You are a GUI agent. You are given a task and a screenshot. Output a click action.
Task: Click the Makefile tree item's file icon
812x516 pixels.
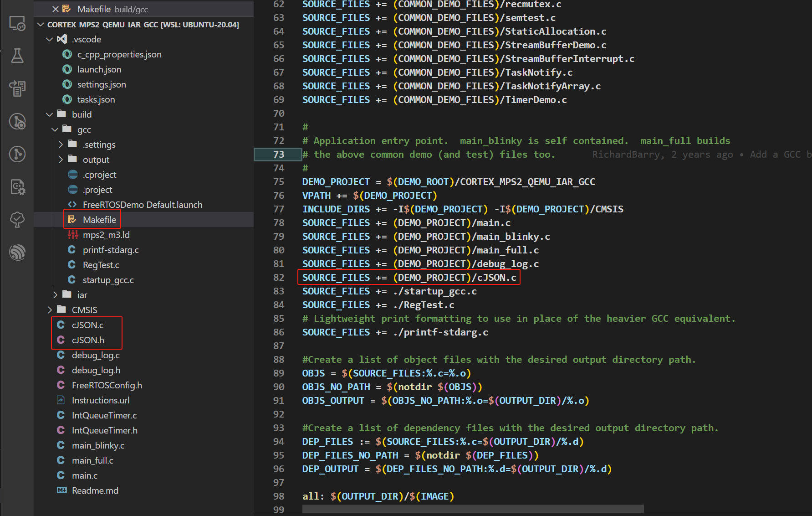point(72,220)
